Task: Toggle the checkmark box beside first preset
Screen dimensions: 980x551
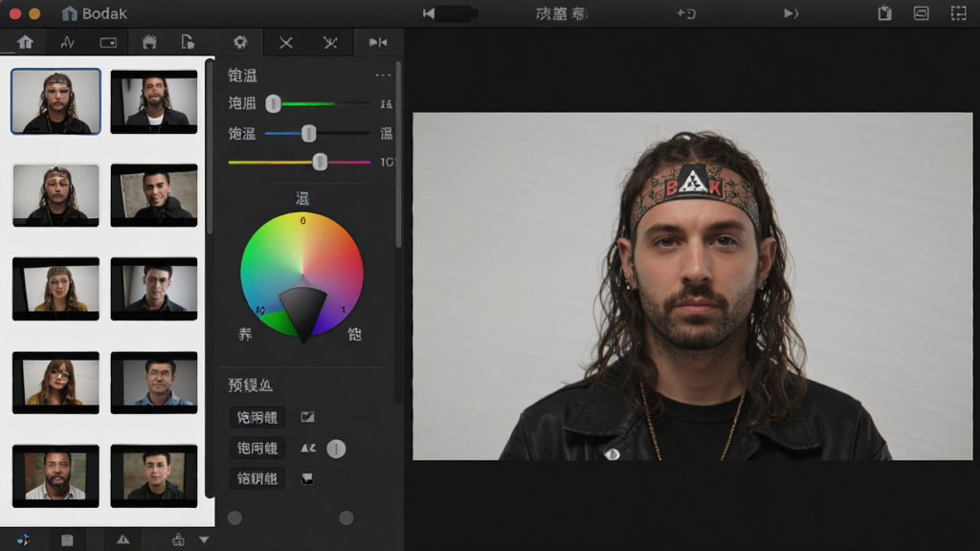Action: [x=307, y=417]
